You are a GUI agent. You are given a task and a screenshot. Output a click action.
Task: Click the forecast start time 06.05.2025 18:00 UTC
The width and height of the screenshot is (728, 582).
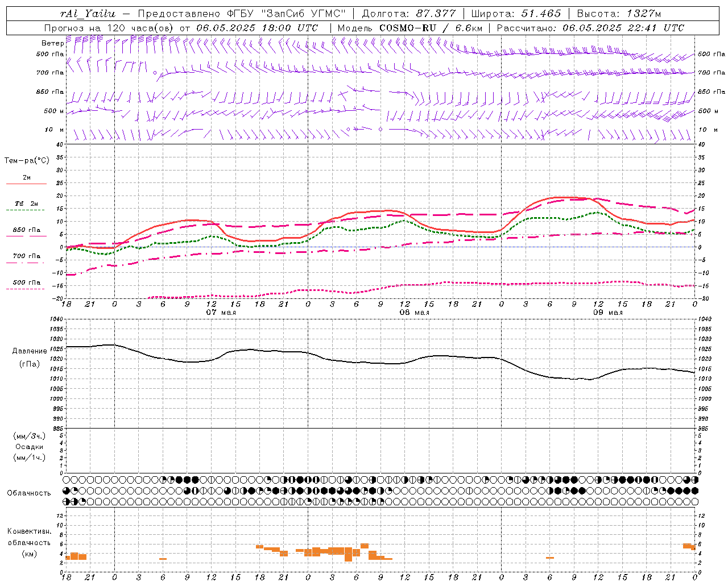coord(257,28)
